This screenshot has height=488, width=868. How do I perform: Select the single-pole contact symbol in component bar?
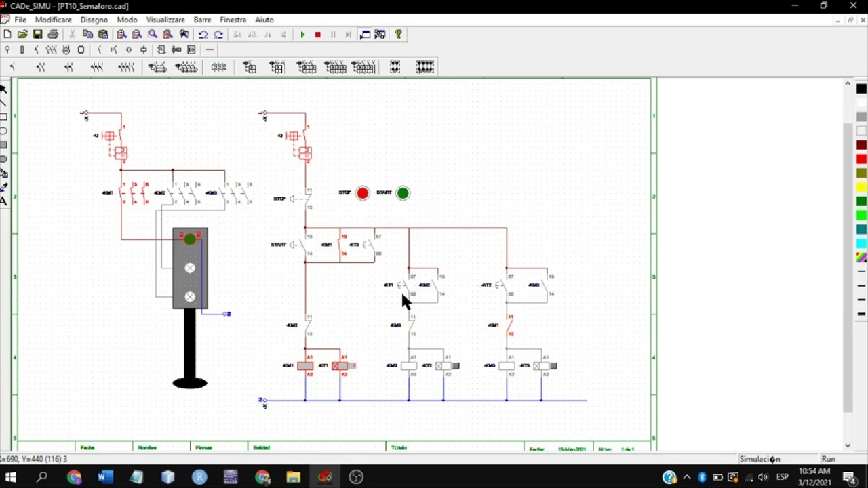click(x=12, y=67)
